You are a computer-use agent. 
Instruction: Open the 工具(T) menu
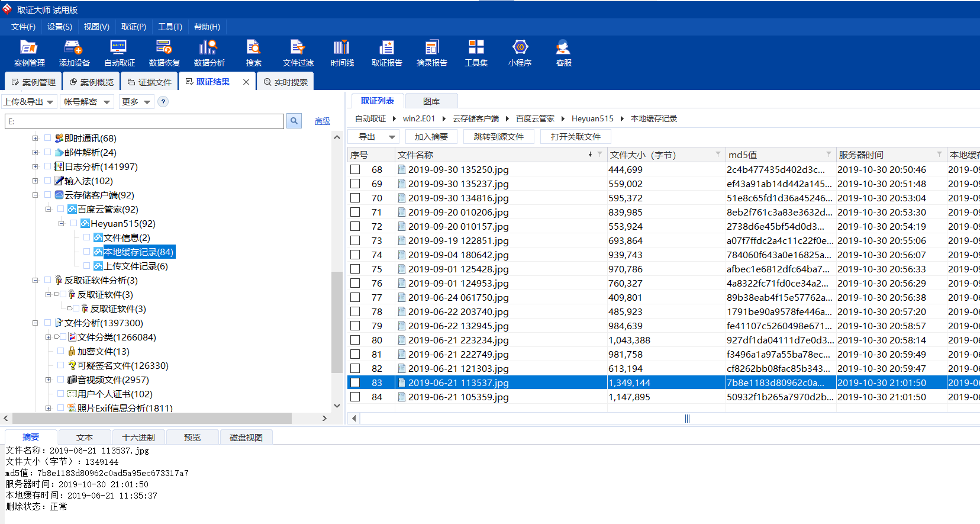(x=170, y=27)
